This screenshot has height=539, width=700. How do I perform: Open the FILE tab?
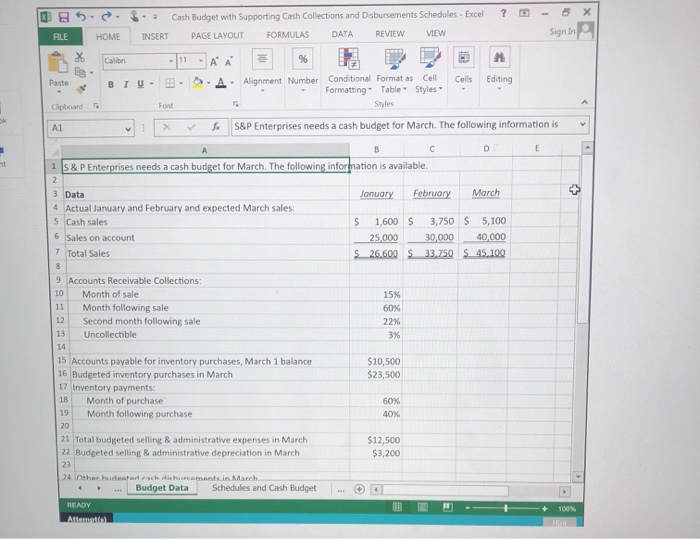(60, 37)
